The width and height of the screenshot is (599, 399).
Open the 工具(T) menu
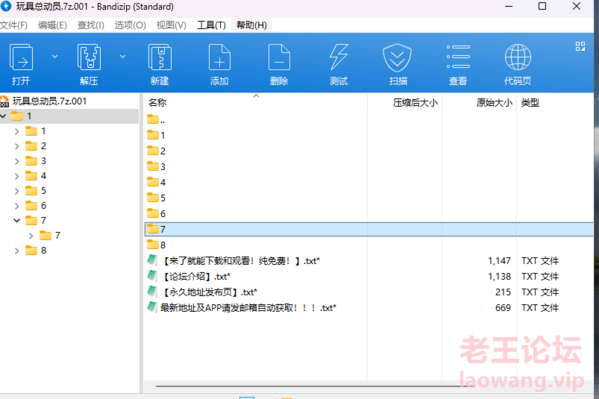tap(211, 25)
